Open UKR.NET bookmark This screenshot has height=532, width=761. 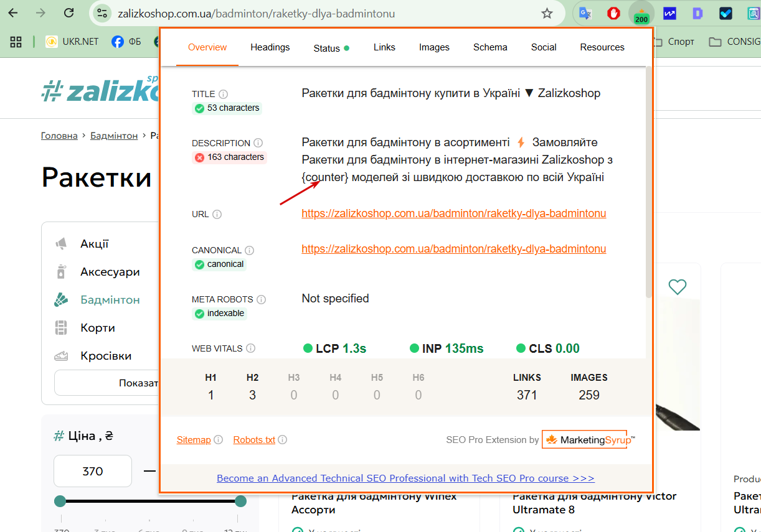point(73,42)
